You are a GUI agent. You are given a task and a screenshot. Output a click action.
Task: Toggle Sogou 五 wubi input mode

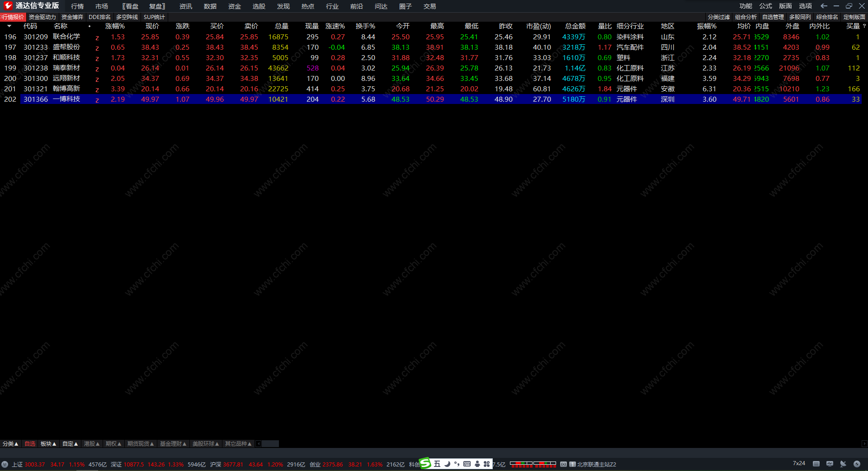point(437,464)
